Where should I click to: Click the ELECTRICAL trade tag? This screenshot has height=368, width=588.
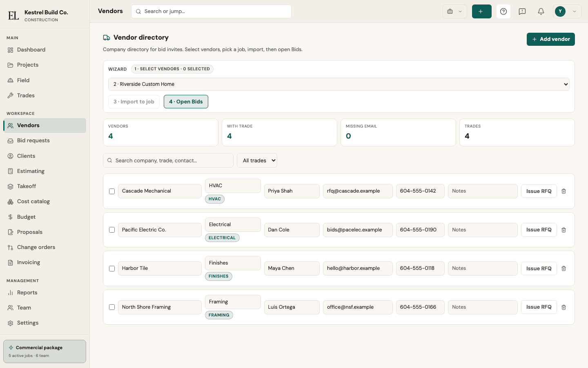222,238
